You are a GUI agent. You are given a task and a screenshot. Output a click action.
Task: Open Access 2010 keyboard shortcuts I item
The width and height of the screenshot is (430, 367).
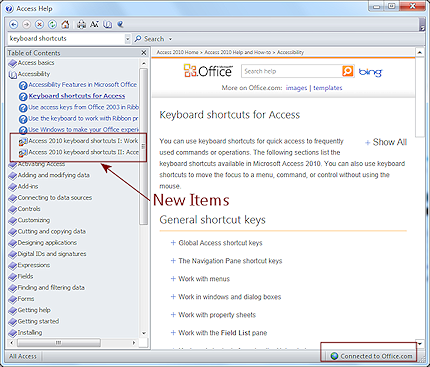pyautogui.click(x=79, y=141)
